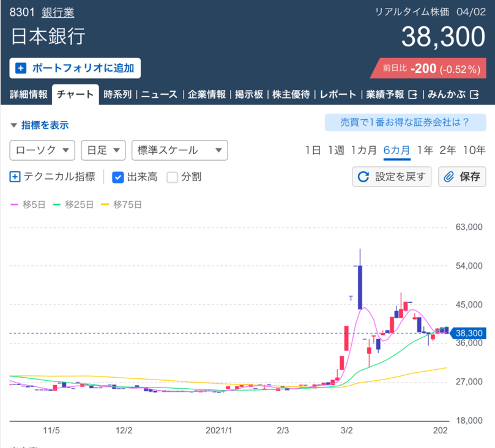Image resolution: width=495 pixels, height=448 pixels.
Task: Click the 3/2 date label on the x-axis
Action: click(347, 431)
